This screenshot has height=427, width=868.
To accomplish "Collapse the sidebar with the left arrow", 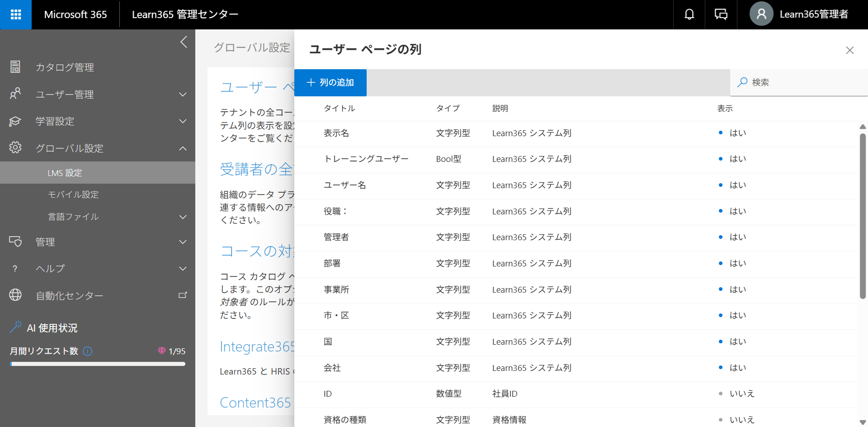I will pyautogui.click(x=184, y=42).
